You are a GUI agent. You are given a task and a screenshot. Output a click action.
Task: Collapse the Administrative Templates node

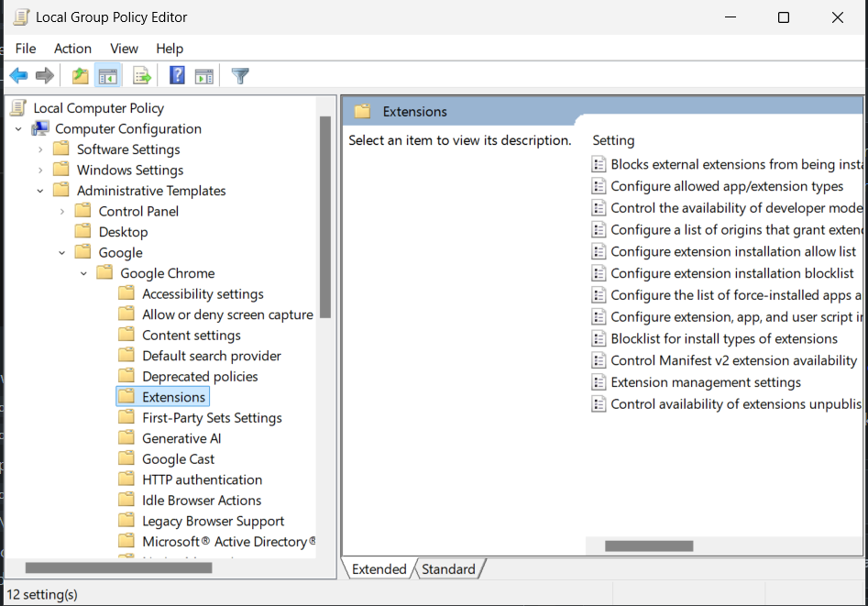40,191
